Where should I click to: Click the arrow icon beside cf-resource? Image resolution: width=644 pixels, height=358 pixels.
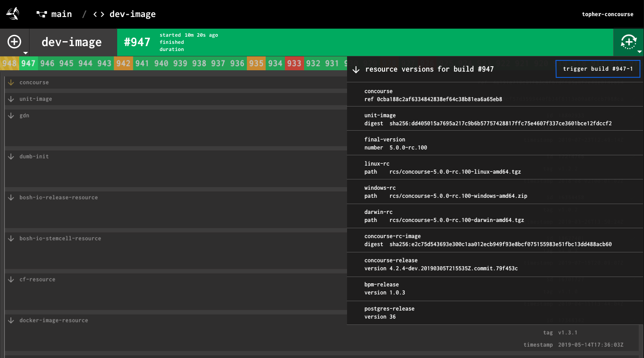[10, 279]
